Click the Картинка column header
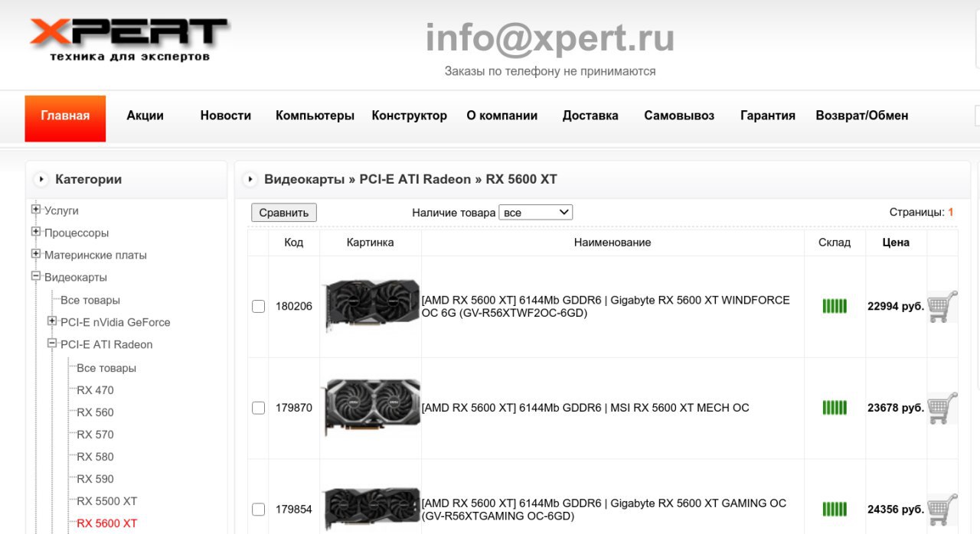 coord(371,243)
